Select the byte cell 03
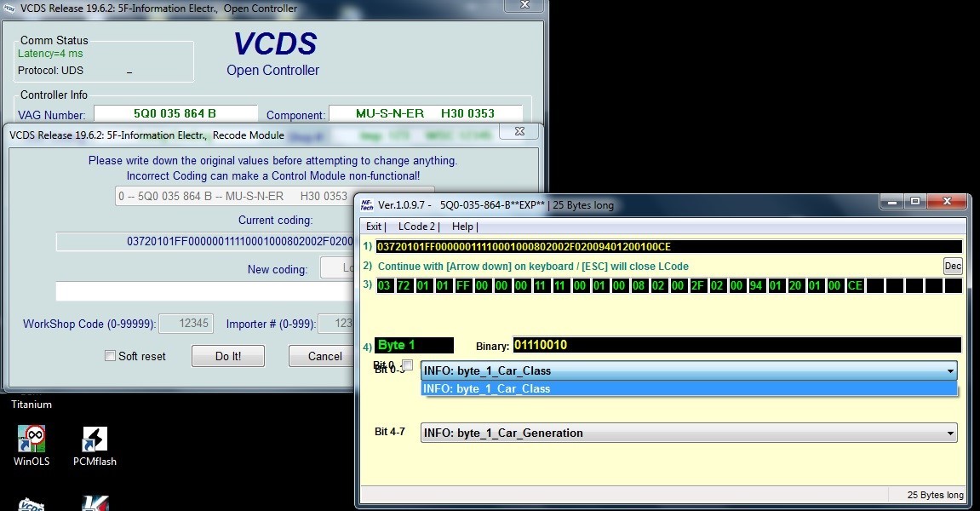The height and width of the screenshot is (511, 980). pyautogui.click(x=384, y=286)
